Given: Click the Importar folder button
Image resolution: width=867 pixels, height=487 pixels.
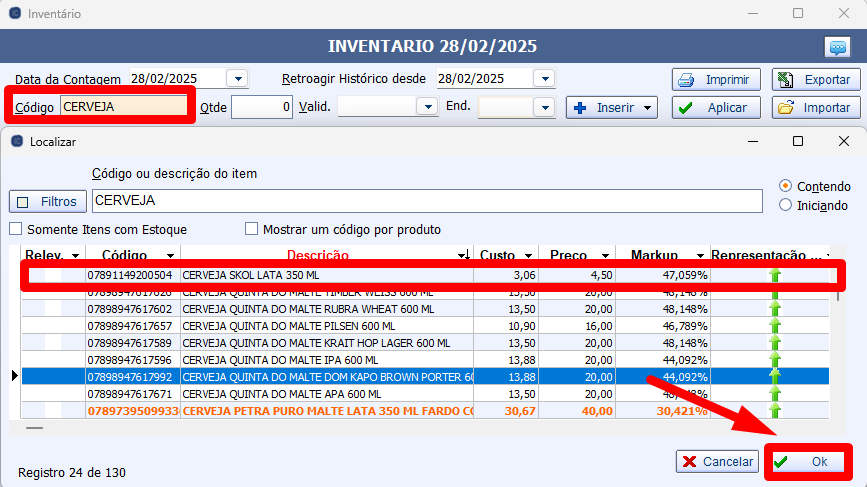Looking at the screenshot, I should pyautogui.click(x=814, y=107).
